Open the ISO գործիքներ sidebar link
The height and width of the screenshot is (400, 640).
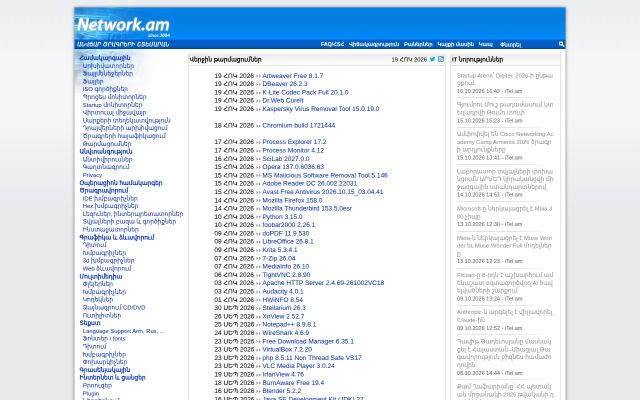click(x=105, y=89)
